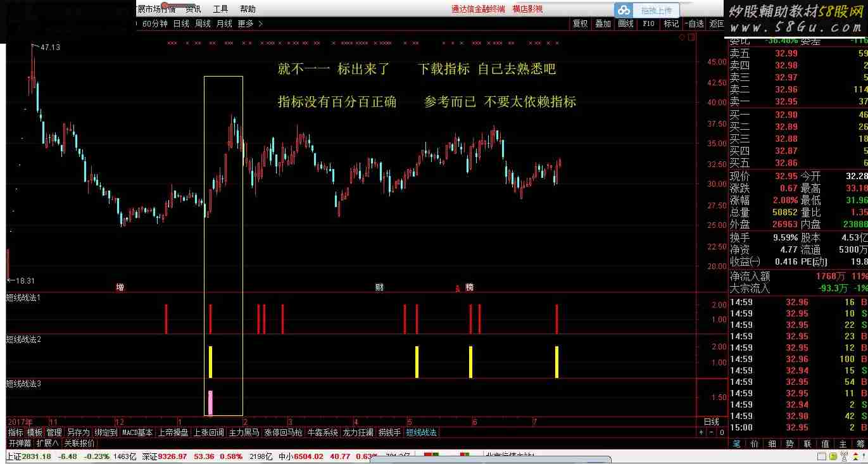The height and width of the screenshot is (464, 868).
Task: Select the 势 tab under tick list
Action: tap(789, 444)
